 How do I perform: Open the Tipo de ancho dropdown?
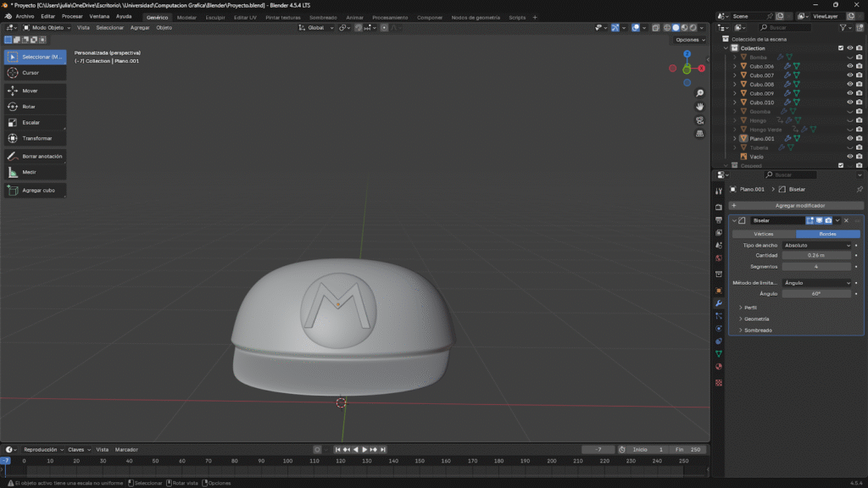(816, 245)
